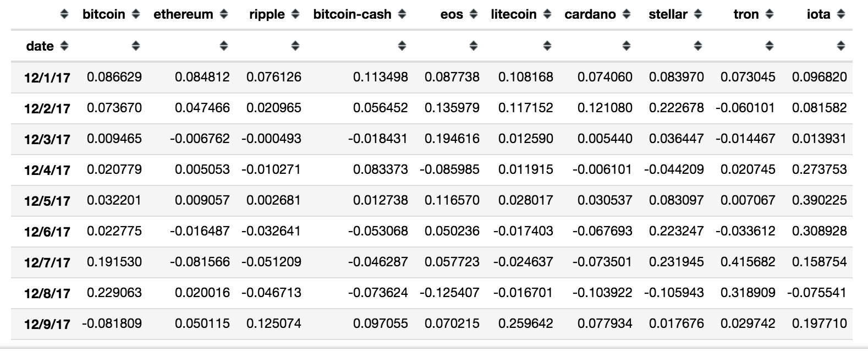Viewport: 868px width, 351px height.
Task: Select the 12/1/17 row label
Action: tap(47, 78)
